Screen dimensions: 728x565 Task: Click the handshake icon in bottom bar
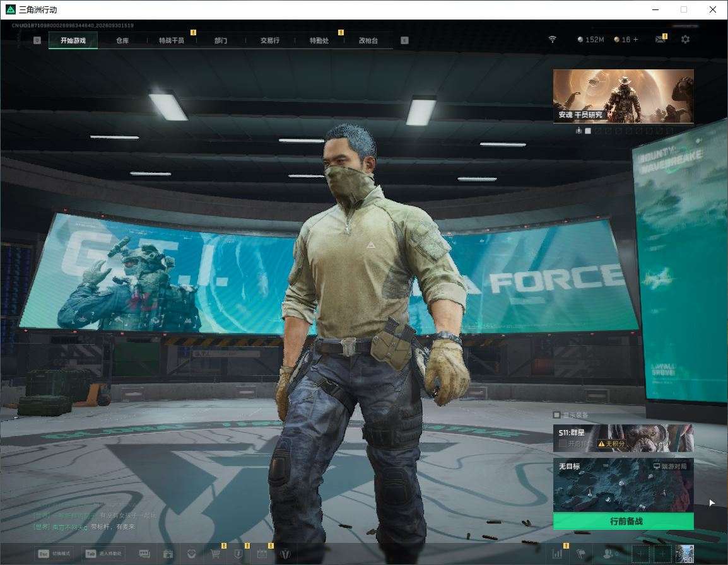[191, 554]
